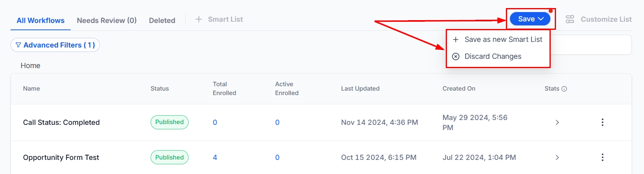Click Home breadcrumb folder
Viewport: 644px width, 174px height.
tap(30, 66)
